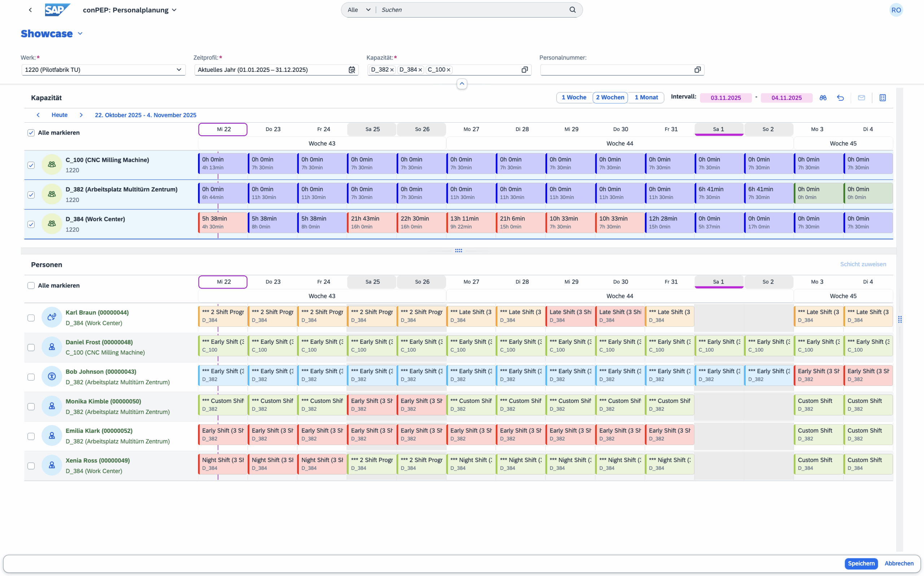The width and height of the screenshot is (924, 576).
Task: Open the Showcase variant dropdown
Action: coord(80,34)
